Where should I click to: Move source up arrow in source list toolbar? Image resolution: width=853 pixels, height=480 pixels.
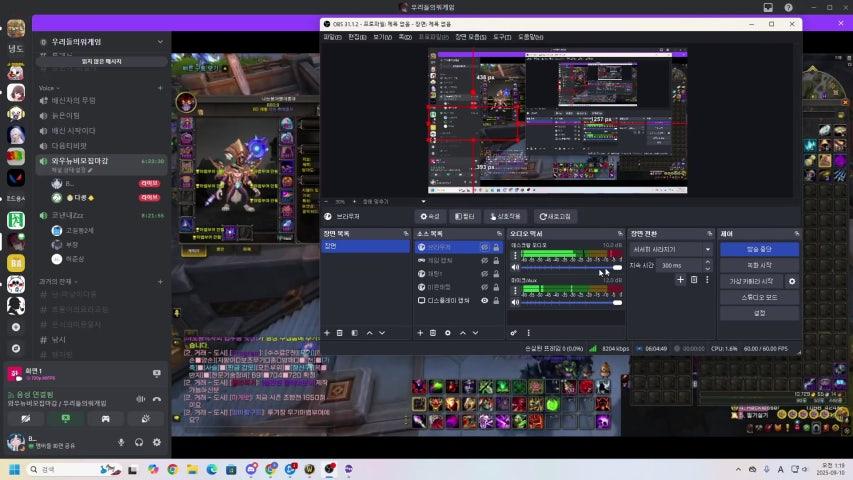[463, 333]
